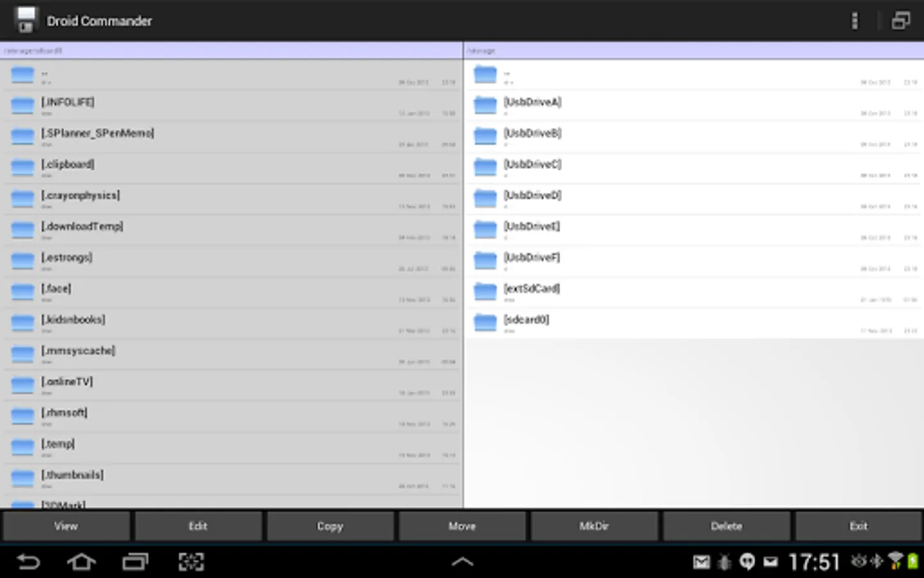Open the three-dot overflow menu

[854, 21]
